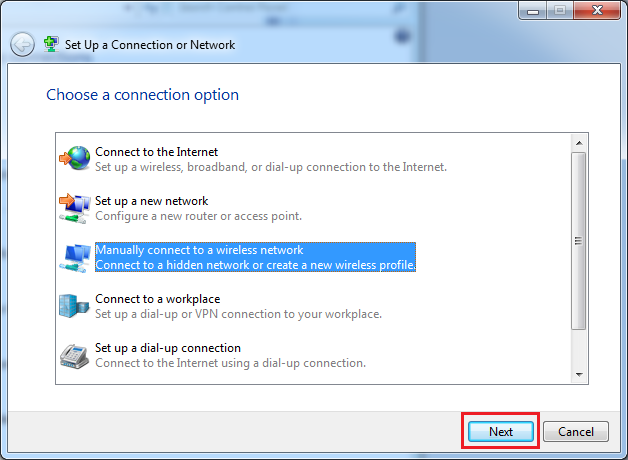Click the back arrow button
Image resolution: width=628 pixels, height=460 pixels.
tap(22, 44)
